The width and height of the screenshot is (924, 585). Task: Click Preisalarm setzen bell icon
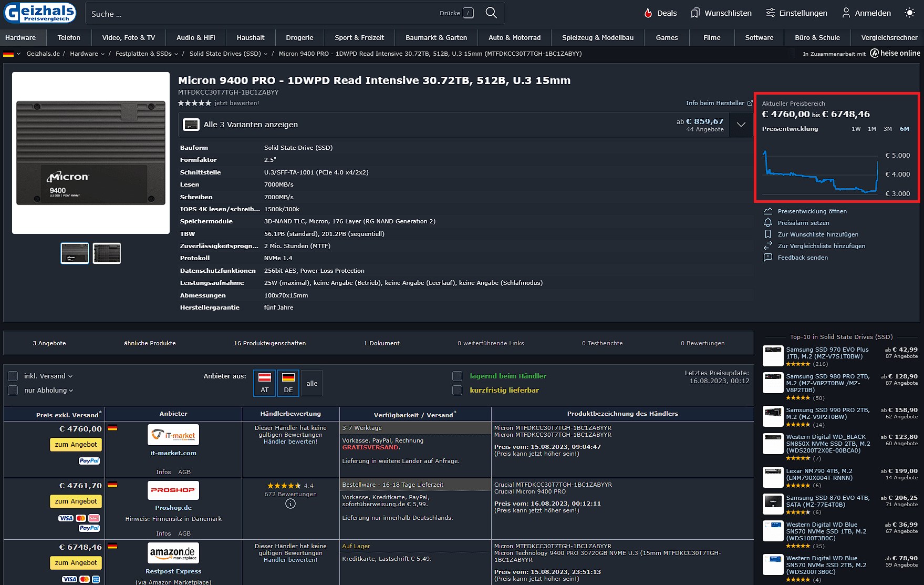click(x=768, y=223)
